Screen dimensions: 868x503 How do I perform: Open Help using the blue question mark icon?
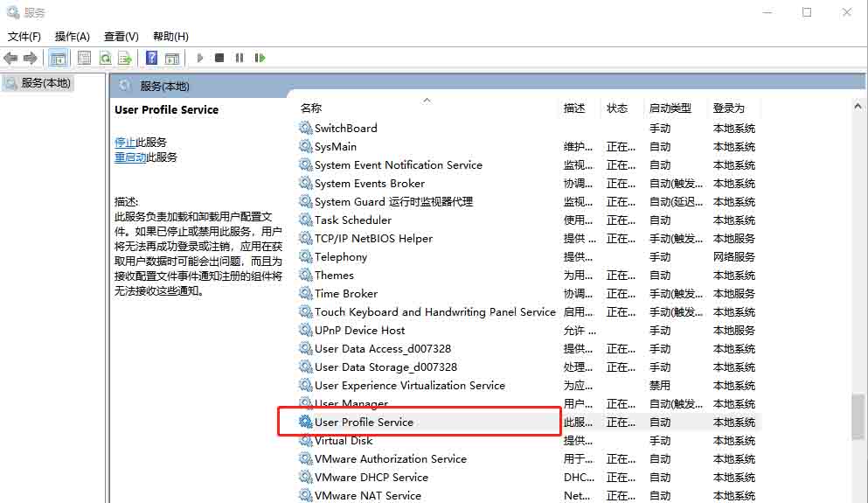coord(151,58)
